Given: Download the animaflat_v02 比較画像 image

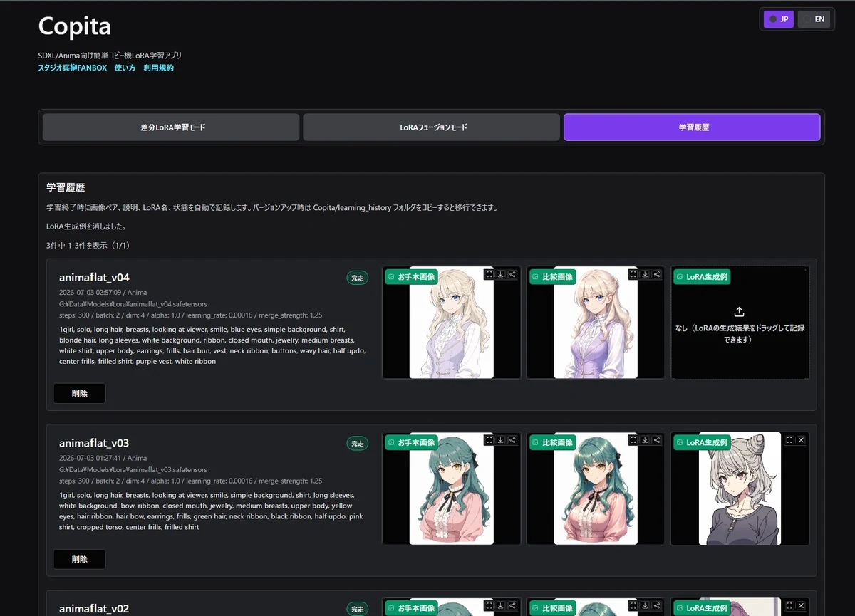Looking at the screenshot, I should 645,606.
